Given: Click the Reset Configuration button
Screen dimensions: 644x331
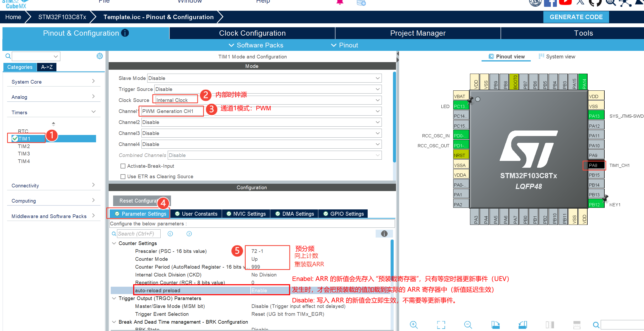Looking at the screenshot, I should tap(142, 201).
